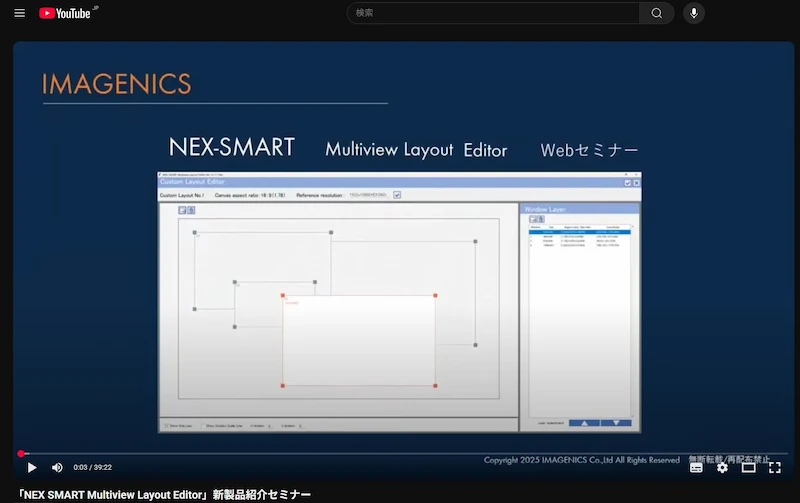800x503 pixels.
Task: Click the 0:03 / 39:22 time display
Action: point(92,467)
